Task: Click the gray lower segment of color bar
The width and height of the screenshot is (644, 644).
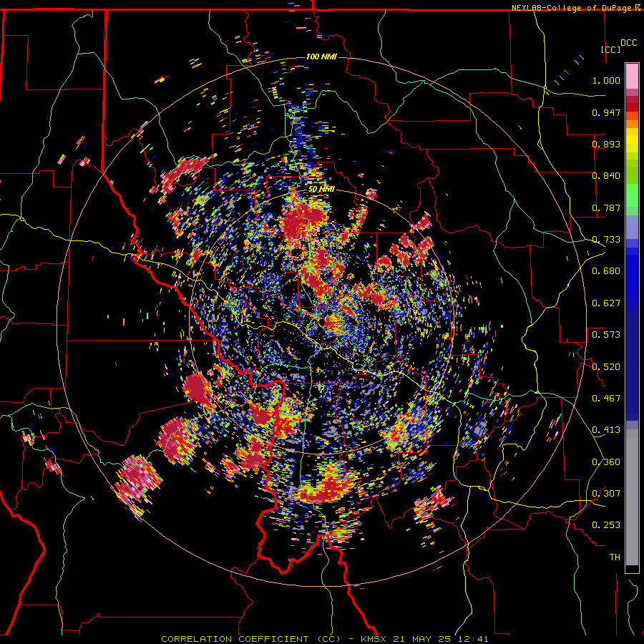Action: [632, 497]
